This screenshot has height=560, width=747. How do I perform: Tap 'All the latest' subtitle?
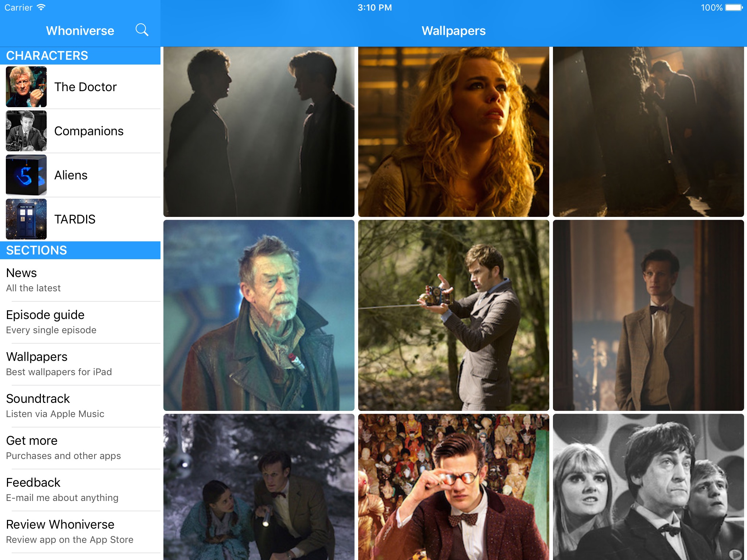pyautogui.click(x=33, y=288)
